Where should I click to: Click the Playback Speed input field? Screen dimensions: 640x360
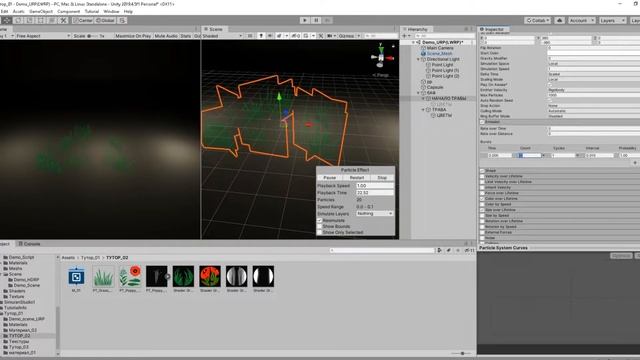[374, 185]
